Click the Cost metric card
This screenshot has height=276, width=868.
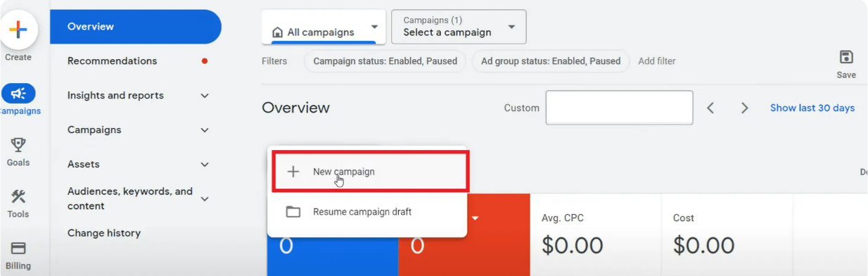[727, 234]
